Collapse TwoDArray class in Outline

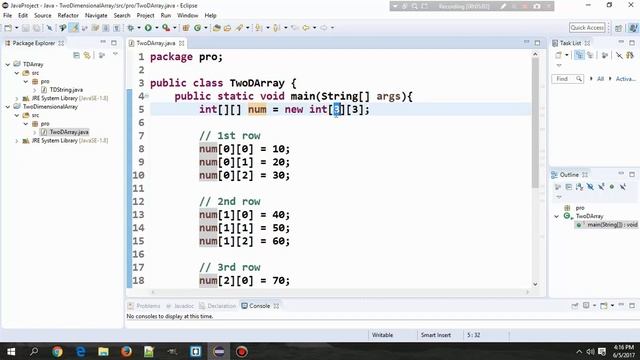coord(557,216)
